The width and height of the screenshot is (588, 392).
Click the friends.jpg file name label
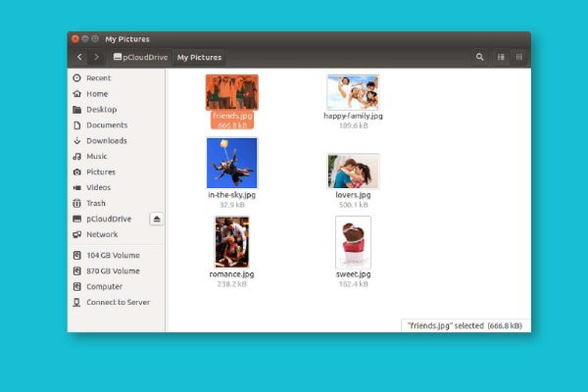coord(232,116)
